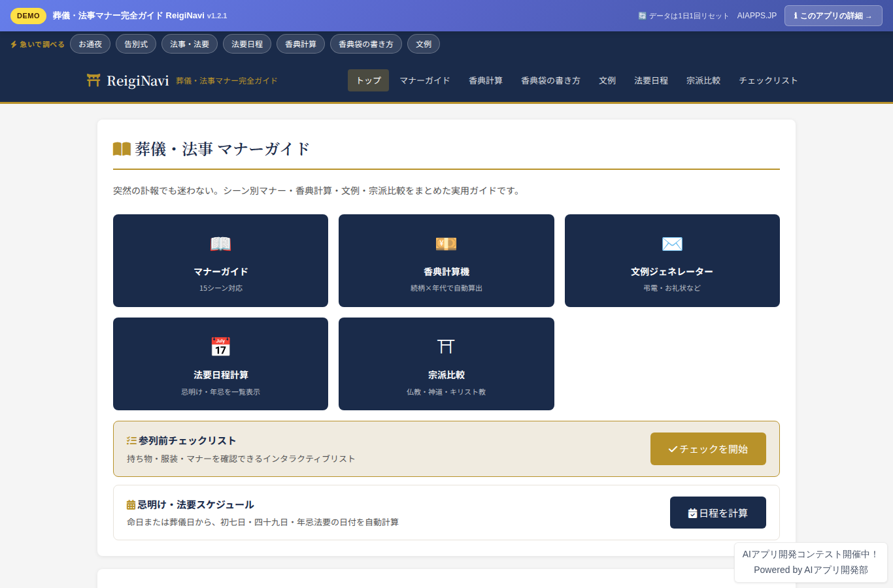
Task: Select the 告別式 quick chip
Action: pyautogui.click(x=136, y=44)
